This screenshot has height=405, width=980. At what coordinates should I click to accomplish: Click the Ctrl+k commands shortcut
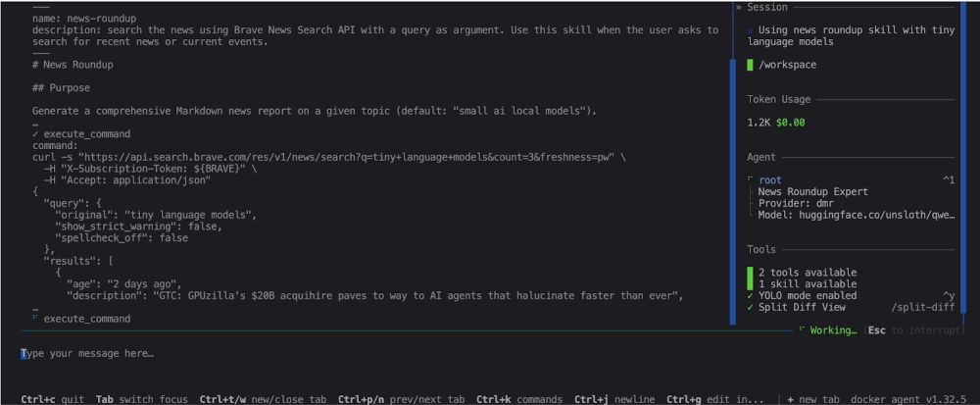pos(519,399)
